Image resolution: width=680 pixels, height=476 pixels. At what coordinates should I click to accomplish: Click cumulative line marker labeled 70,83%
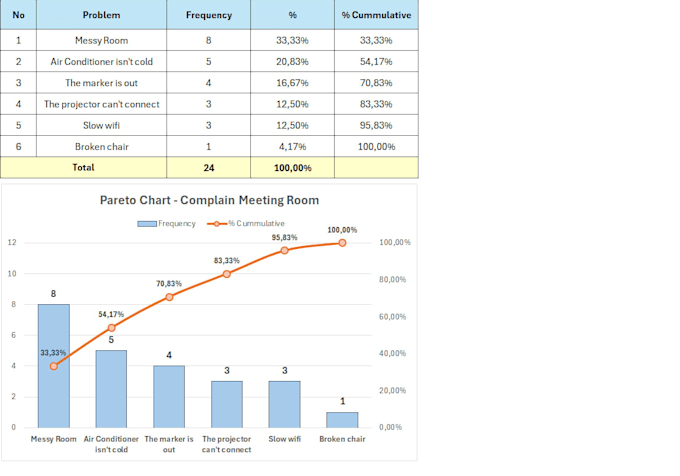[169, 297]
